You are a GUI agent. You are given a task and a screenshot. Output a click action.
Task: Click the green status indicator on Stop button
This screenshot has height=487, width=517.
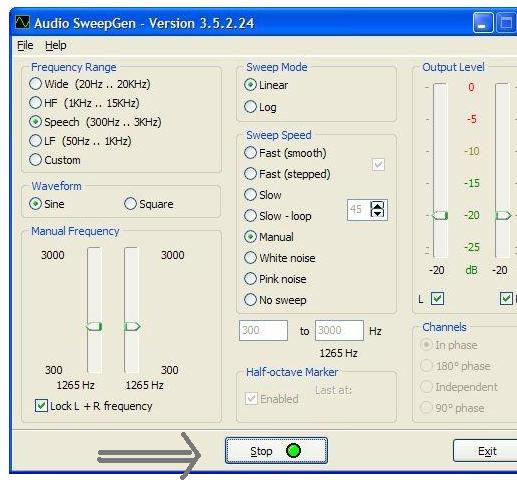point(293,451)
